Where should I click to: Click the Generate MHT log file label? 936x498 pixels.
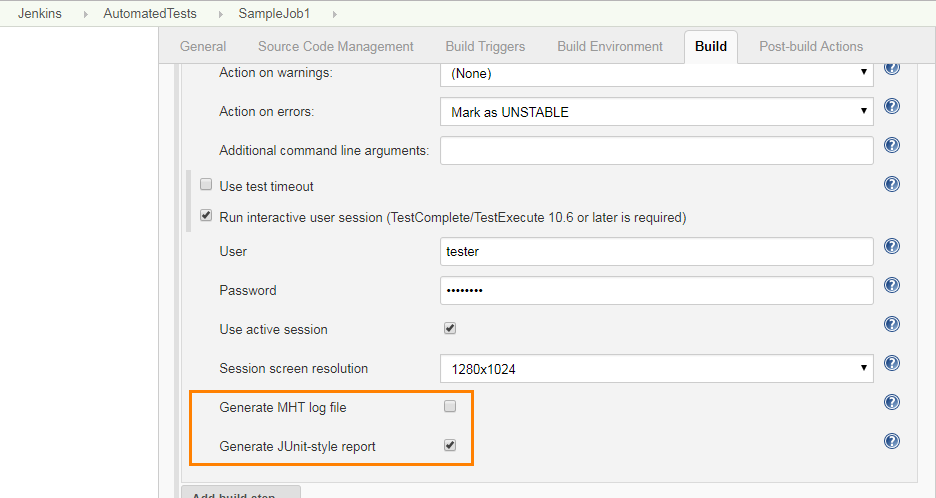pyautogui.click(x=283, y=408)
